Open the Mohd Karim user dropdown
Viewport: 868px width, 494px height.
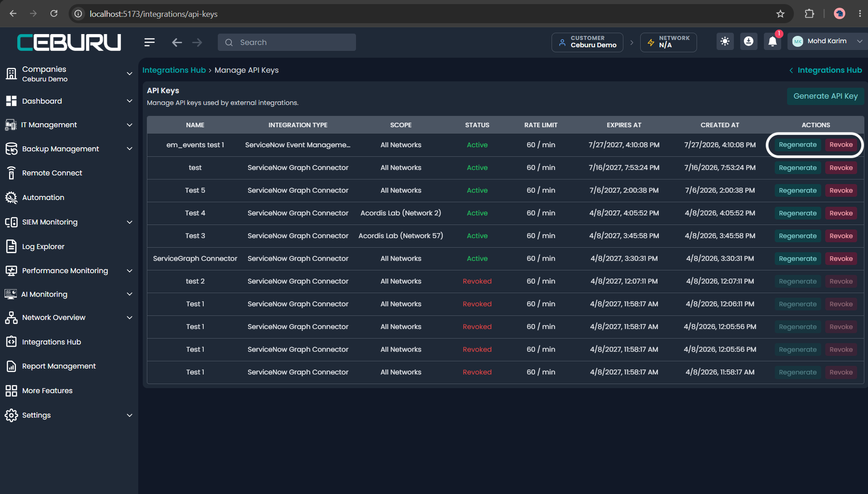click(x=827, y=41)
